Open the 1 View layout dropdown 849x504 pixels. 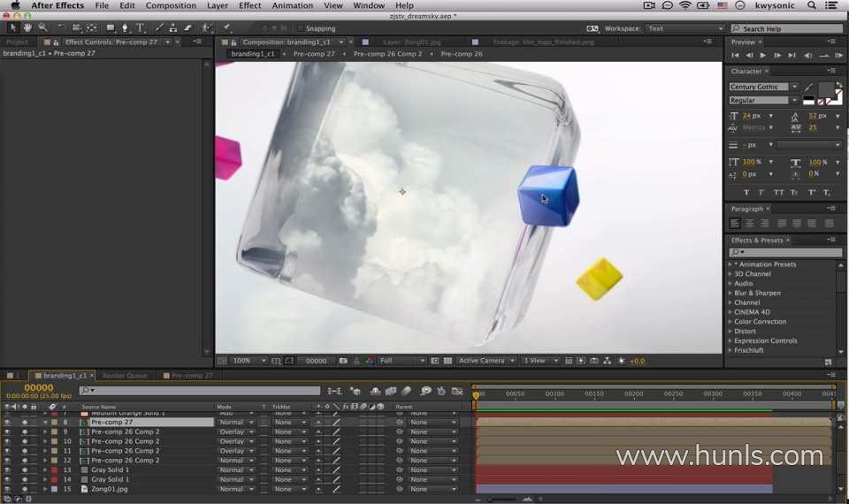(x=539, y=361)
